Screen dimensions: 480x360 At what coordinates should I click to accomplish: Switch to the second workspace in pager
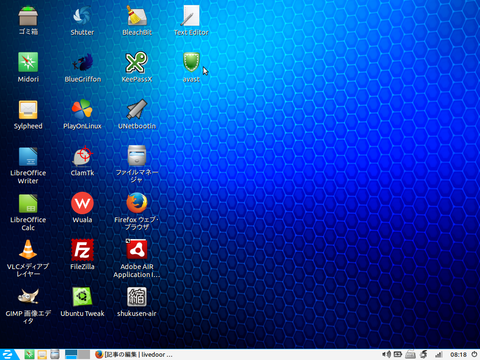click(x=84, y=354)
